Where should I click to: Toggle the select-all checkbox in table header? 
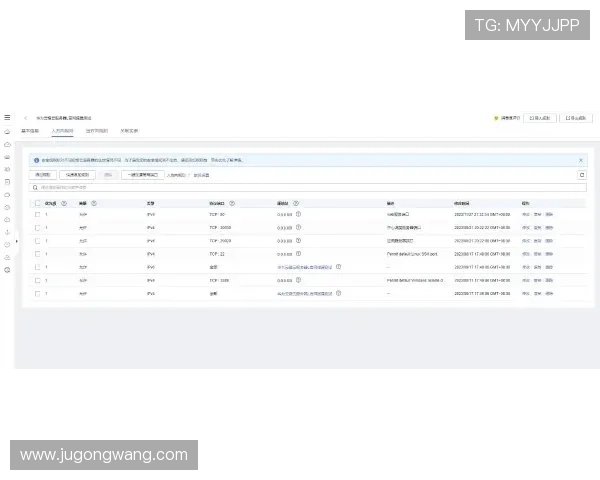[x=38, y=202]
